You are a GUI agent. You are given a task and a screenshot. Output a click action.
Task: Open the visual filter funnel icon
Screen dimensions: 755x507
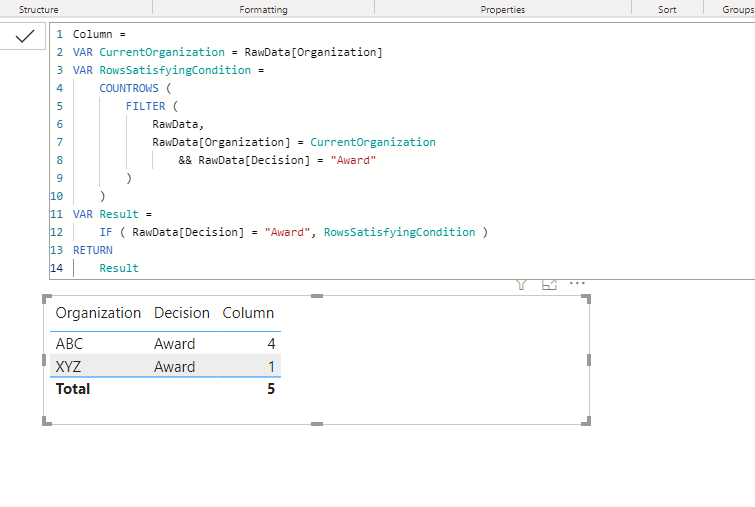[x=521, y=285]
